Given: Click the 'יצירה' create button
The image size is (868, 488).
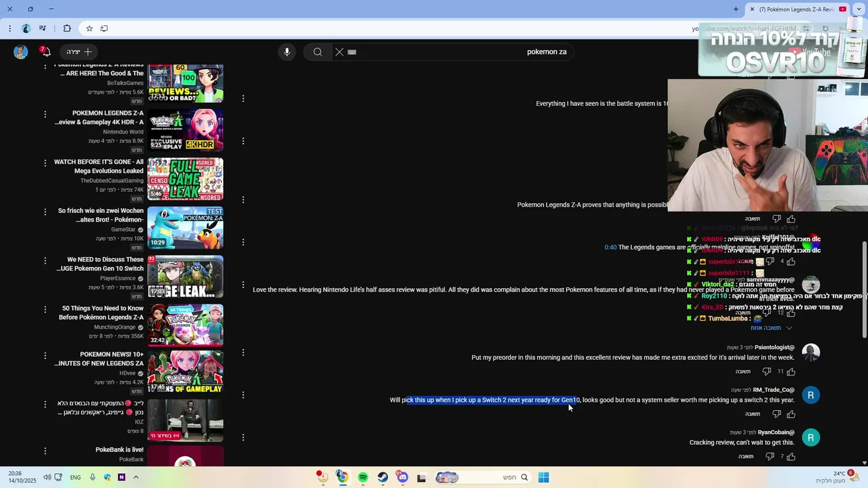Looking at the screenshot, I should [79, 52].
